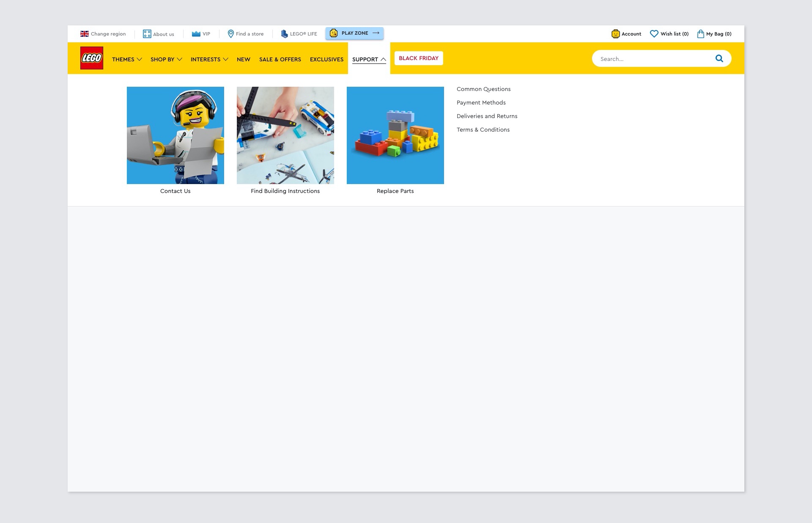The image size is (812, 523).
Task: Expand the Shop By chevron
Action: point(179,59)
